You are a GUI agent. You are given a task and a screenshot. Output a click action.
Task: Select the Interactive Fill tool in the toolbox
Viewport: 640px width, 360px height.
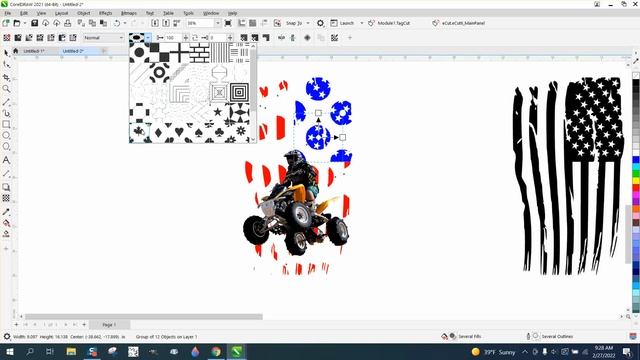coord(6,223)
